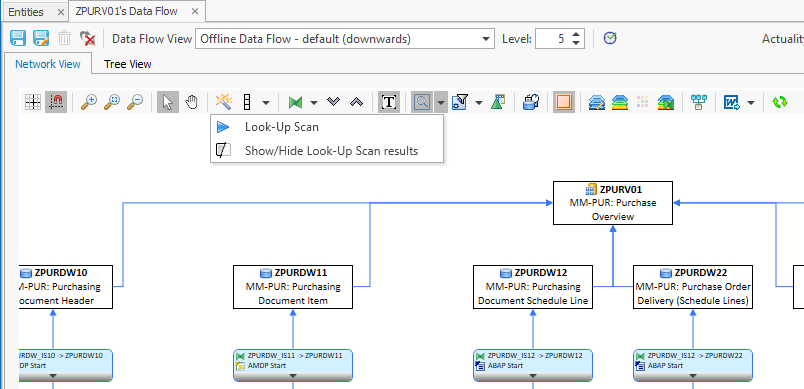Click the double chevron down expand icon

[334, 102]
